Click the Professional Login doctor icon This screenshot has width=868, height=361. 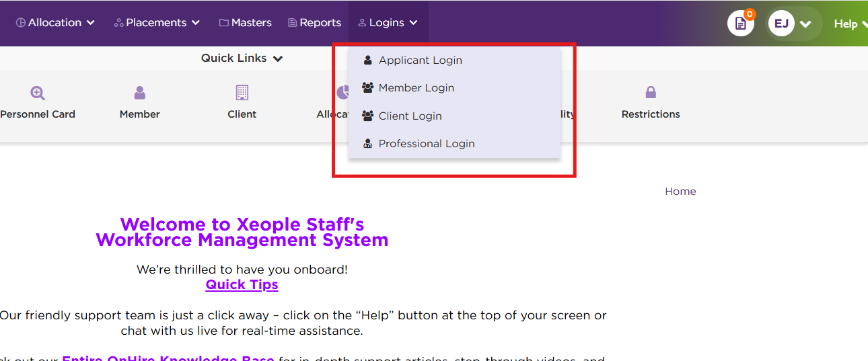(x=367, y=143)
